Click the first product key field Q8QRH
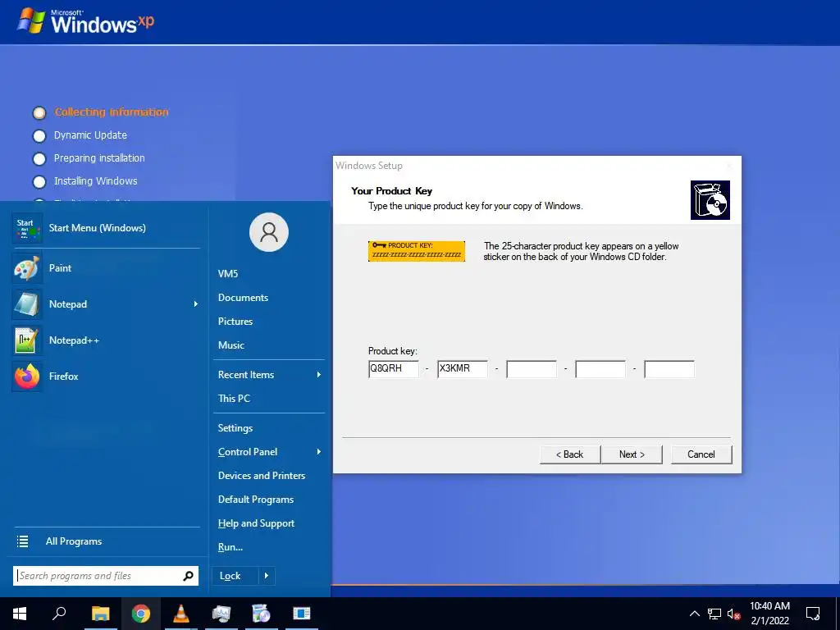 [x=393, y=369]
